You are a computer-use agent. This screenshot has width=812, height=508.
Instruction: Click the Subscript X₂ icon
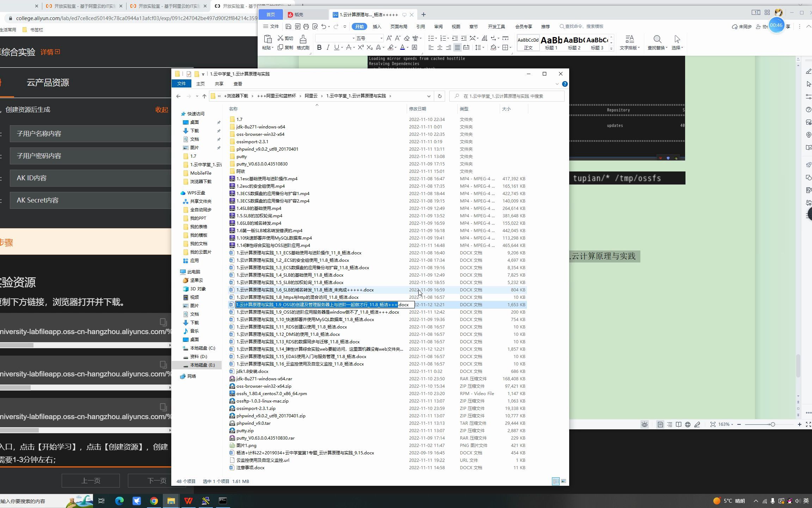pyautogui.click(x=369, y=47)
